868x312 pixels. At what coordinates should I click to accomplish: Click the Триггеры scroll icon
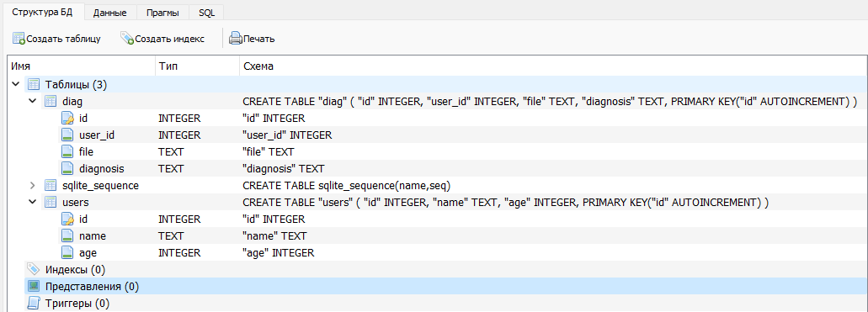34,303
